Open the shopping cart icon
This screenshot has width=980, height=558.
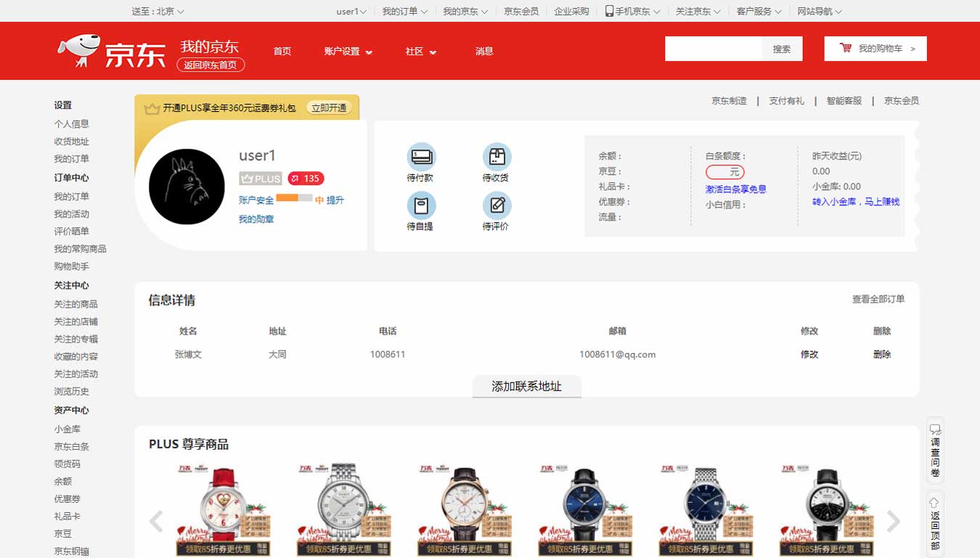point(846,48)
